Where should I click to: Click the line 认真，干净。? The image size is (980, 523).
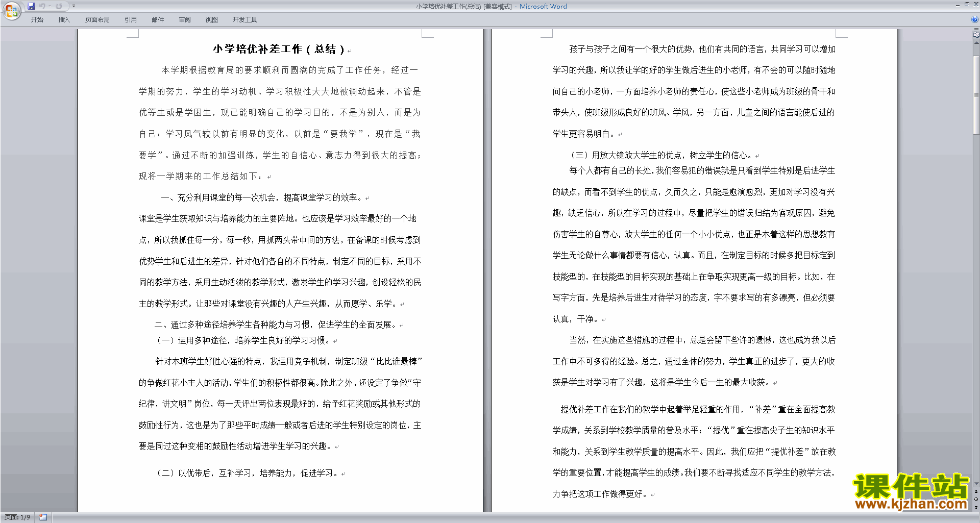(576, 319)
